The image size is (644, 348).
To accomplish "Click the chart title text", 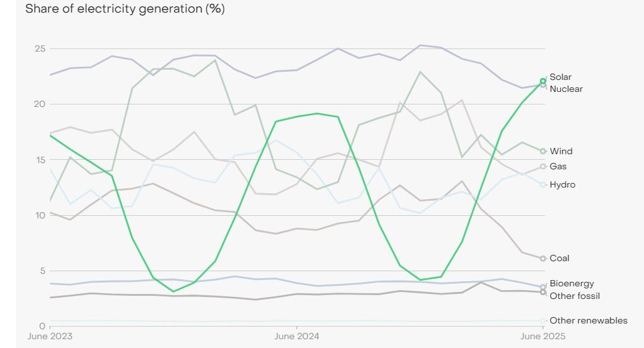I will [x=125, y=9].
